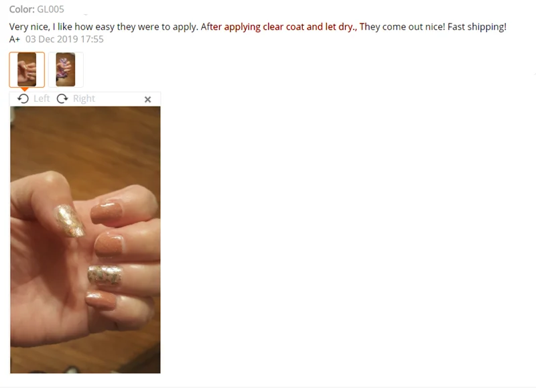The width and height of the screenshot is (536, 392).
Task: Click the gold foil ring-finger nail in photo
Action: (x=105, y=275)
